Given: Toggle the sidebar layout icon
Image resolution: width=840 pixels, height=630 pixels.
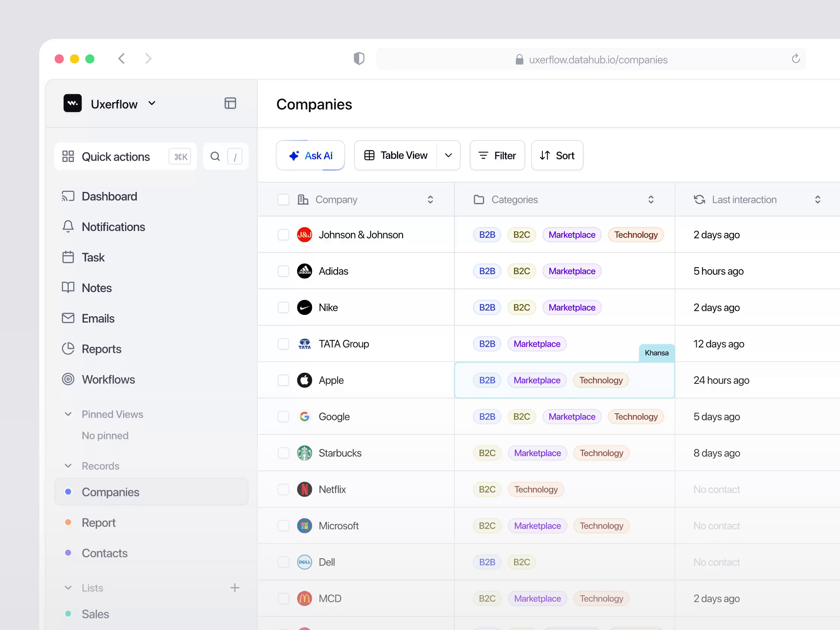Looking at the screenshot, I should (230, 103).
